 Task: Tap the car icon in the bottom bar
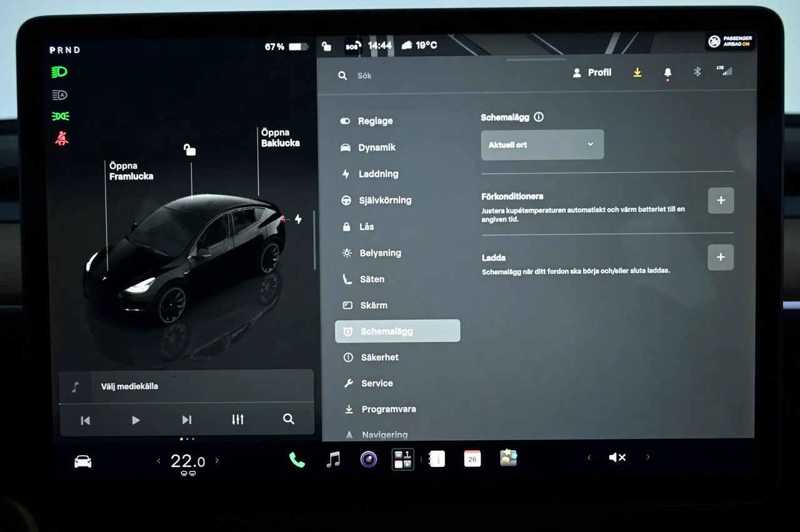coord(82,461)
